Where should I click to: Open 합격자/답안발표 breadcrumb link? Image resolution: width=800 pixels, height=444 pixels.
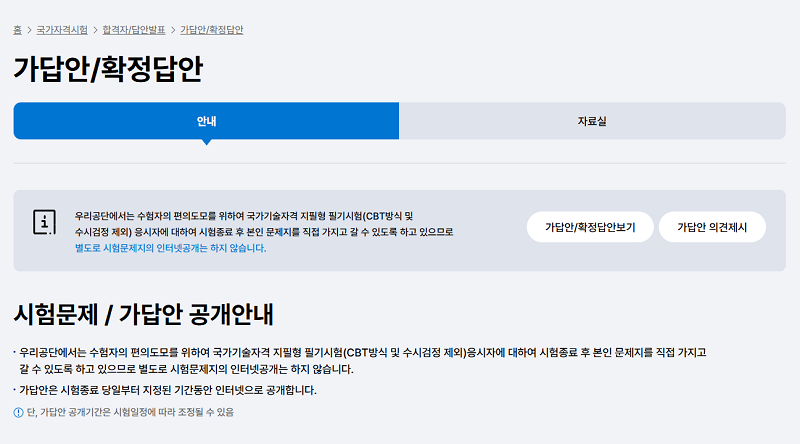click(134, 30)
